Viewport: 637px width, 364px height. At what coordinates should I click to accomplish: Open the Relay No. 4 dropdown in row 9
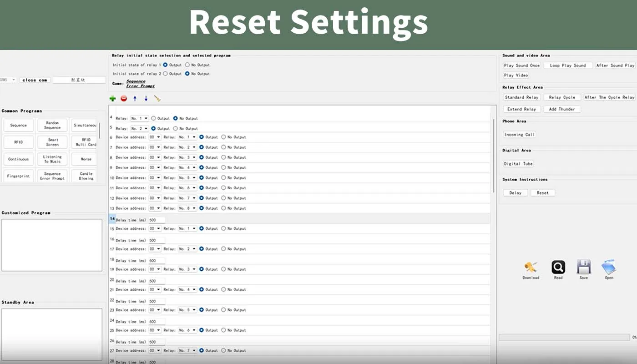(187, 167)
